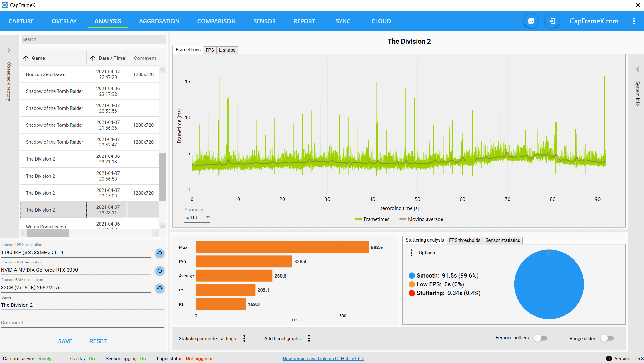Screen dimensions: 644x363
Task: Click the Game name field showing The Division 2
Action: 82,305
